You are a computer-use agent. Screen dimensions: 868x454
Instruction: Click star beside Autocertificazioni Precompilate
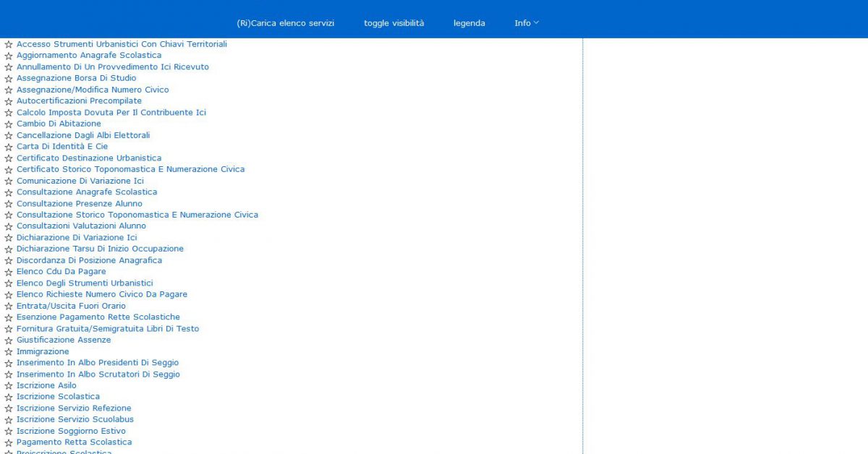(9, 101)
